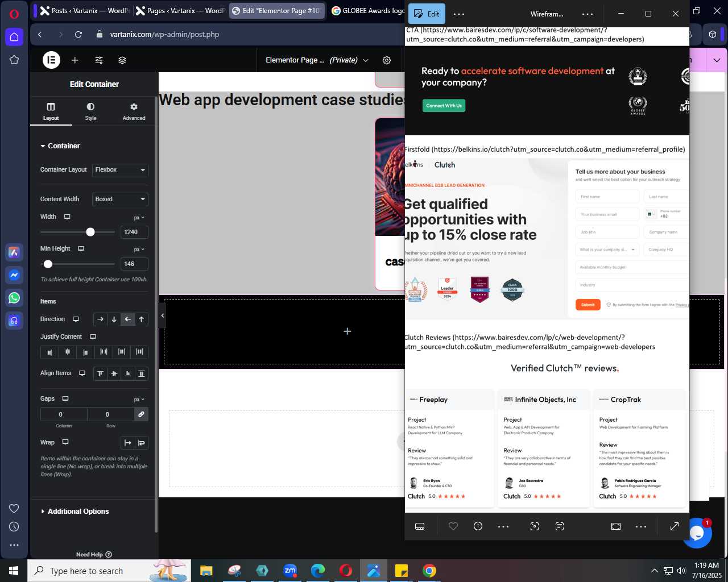Set Align Items to center
The height and width of the screenshot is (582, 728).
coord(114,373)
